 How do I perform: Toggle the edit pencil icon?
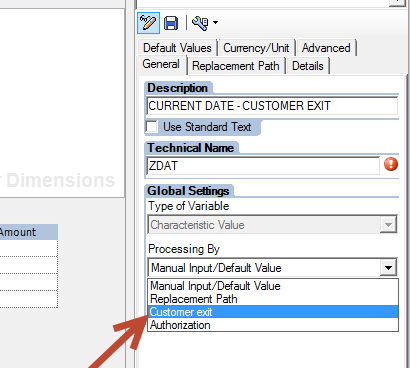pos(148,23)
